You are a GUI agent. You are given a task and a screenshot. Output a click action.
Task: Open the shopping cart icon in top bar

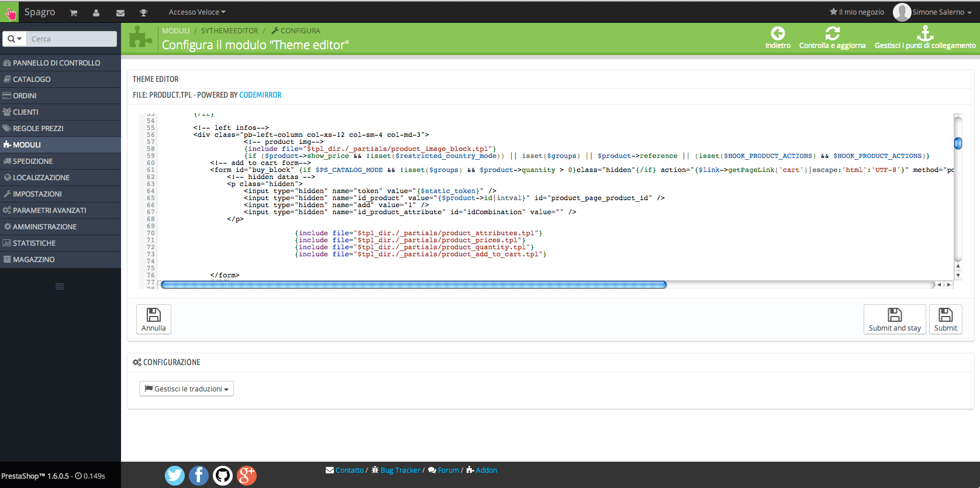coord(74,12)
